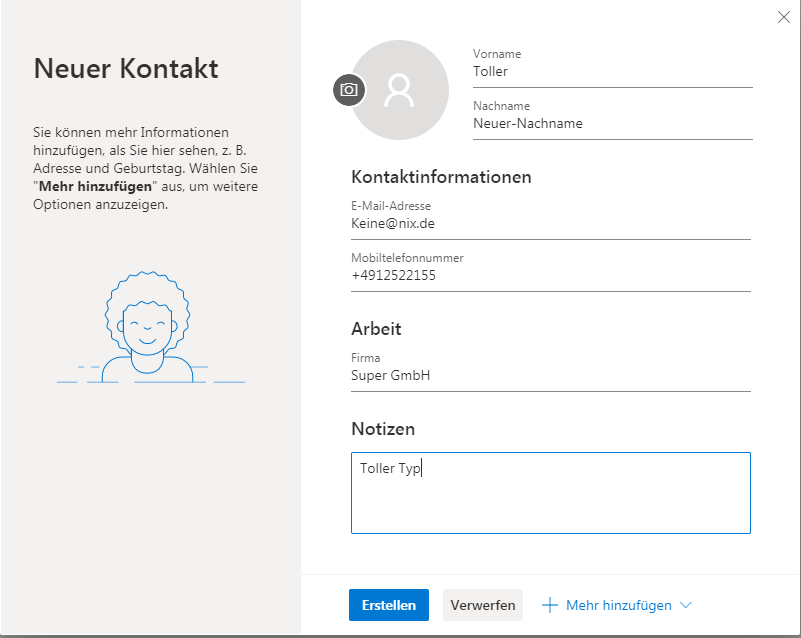Viewport: 801px width, 638px height.
Task: Expand the Mehr hinzufügen dropdown arrow
Action: (x=685, y=605)
